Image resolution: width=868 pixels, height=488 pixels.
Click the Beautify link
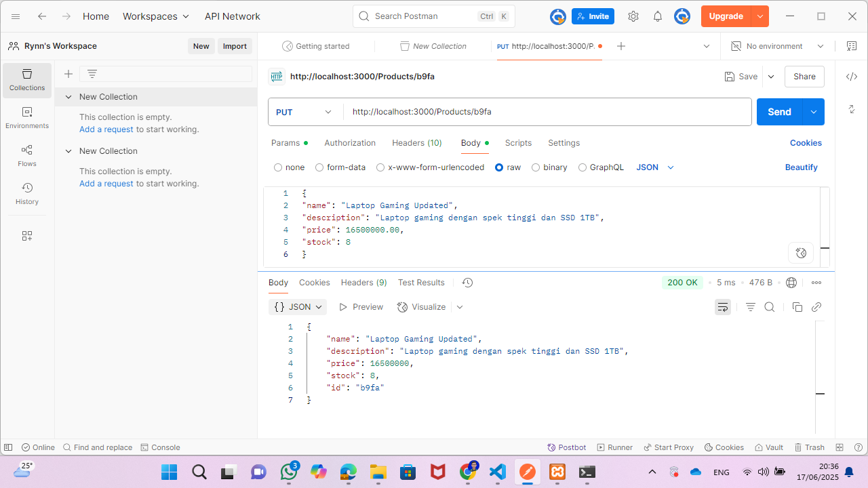tap(801, 167)
